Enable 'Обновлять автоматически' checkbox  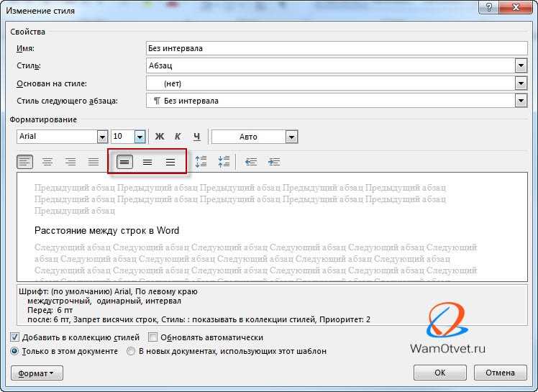[152, 337]
